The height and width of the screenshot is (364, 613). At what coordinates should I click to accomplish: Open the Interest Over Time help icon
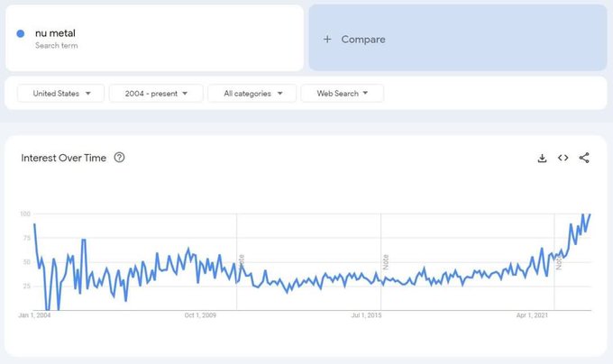[119, 158]
